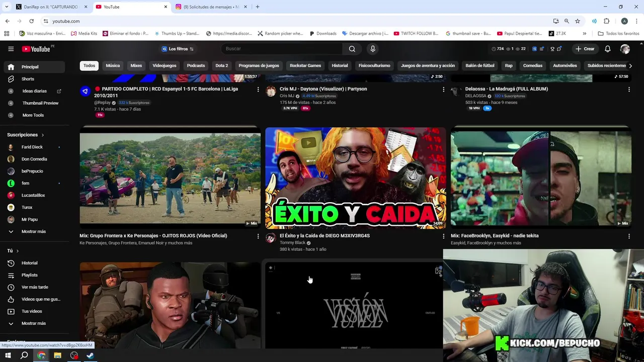Open Steam from the taskbar

90,355
